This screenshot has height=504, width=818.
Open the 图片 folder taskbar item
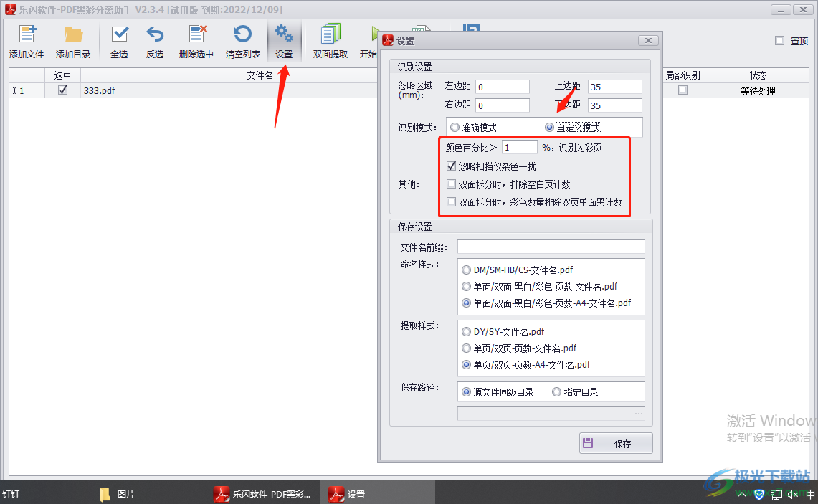click(118, 494)
